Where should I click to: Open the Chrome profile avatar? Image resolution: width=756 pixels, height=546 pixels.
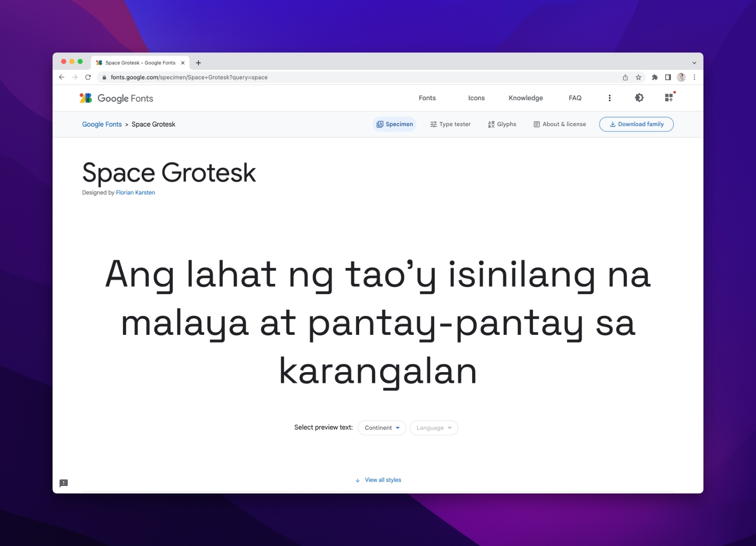681,77
